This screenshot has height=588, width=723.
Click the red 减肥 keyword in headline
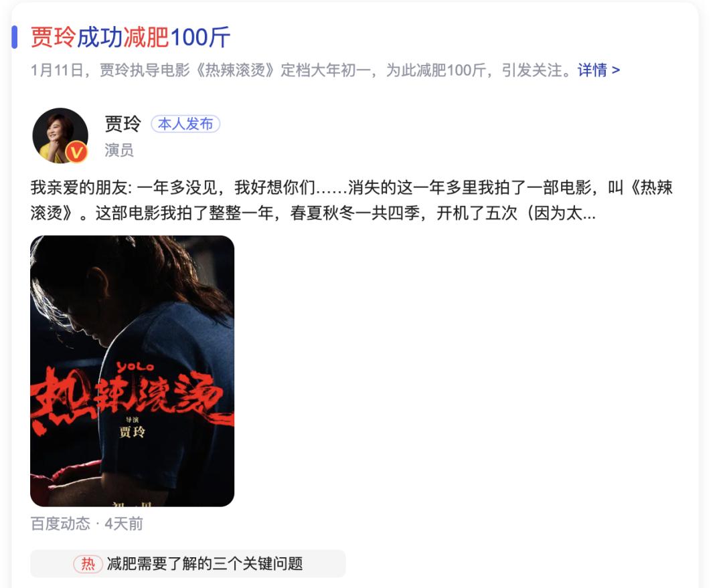tap(147, 37)
